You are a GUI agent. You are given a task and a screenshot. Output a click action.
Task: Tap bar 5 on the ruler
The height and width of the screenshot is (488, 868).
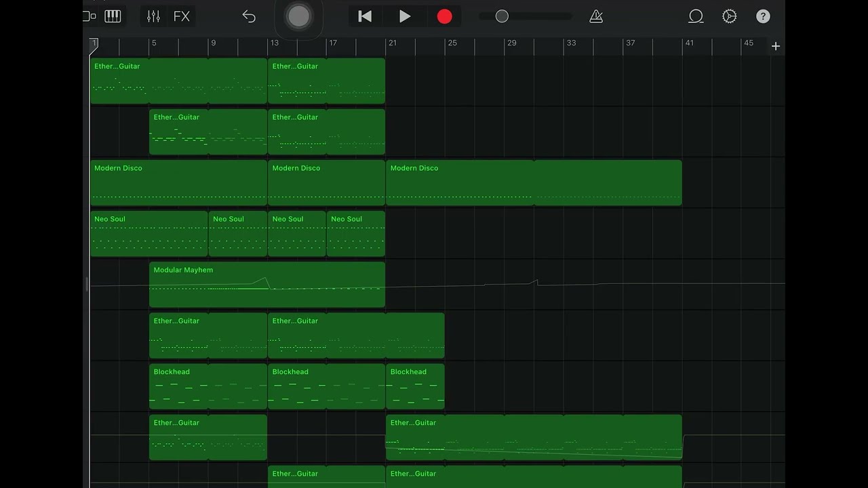(153, 43)
